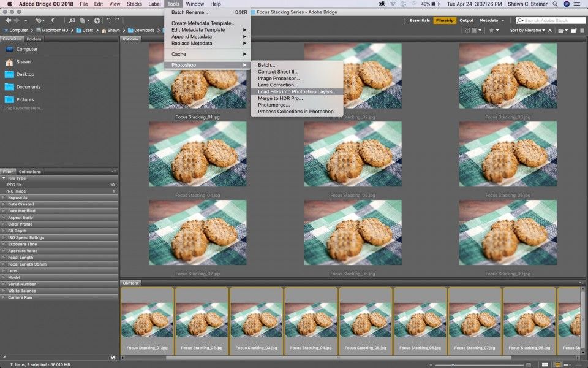The image size is (588, 368).
Task: Click filmstrip horizontal scrollbar
Action: (x=337, y=358)
